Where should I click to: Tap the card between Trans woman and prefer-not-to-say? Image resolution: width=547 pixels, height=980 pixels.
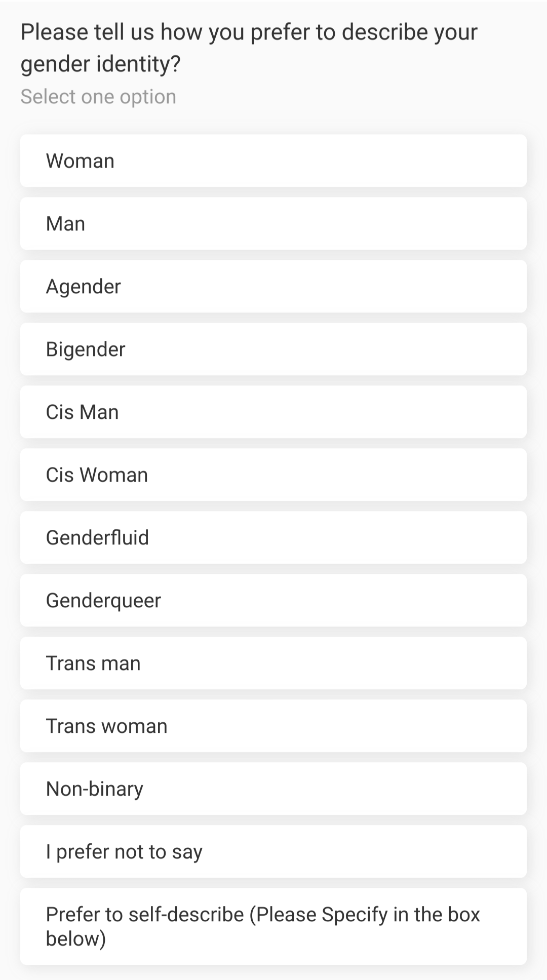[x=273, y=789]
